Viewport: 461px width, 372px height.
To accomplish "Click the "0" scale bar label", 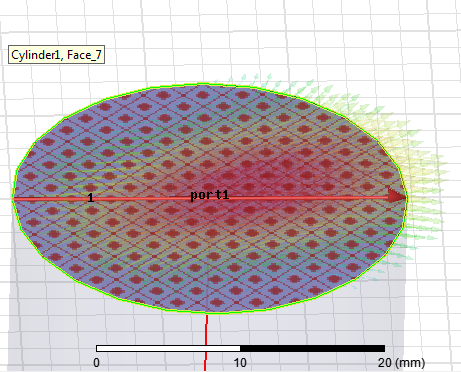I will (96, 363).
